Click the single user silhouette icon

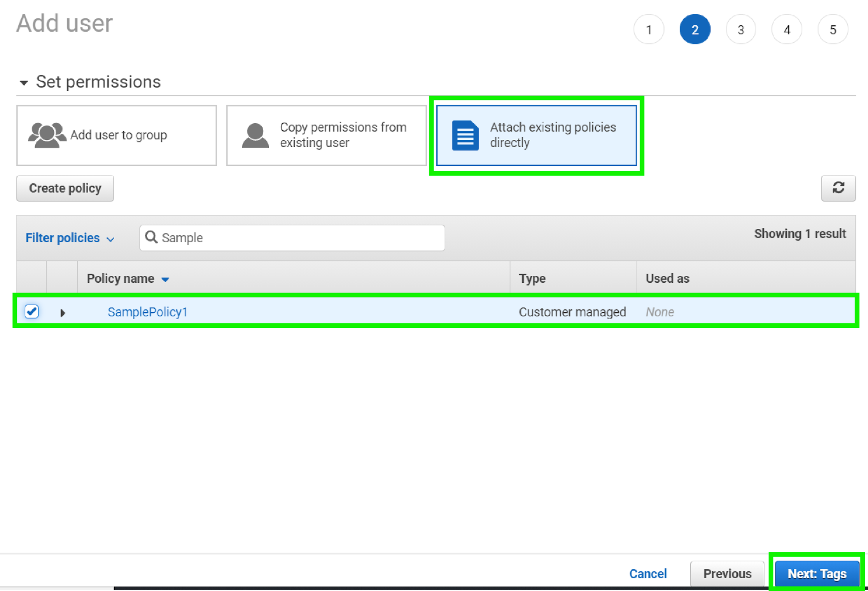[x=254, y=134]
